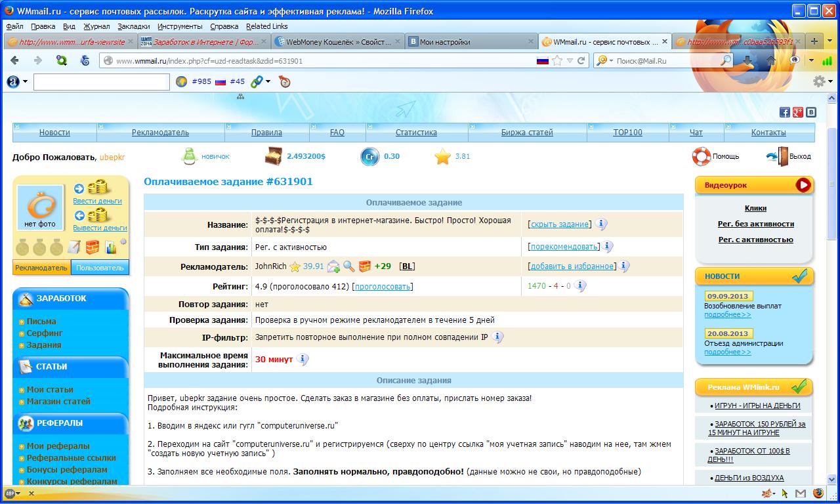This screenshot has width=840, height=504.
Task: Open the Задания link in ЗАРАБОТОК section
Action: [44, 345]
